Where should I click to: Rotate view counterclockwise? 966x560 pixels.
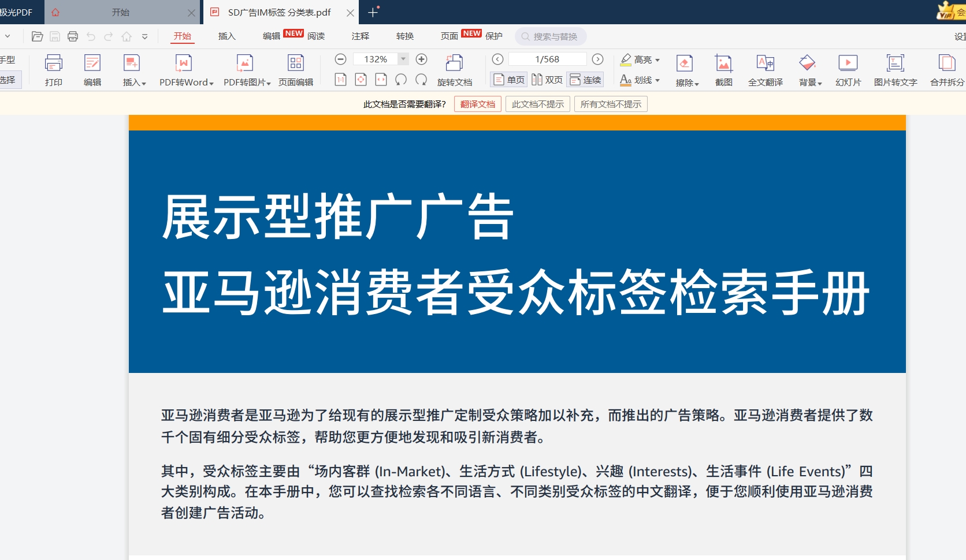pos(401,79)
